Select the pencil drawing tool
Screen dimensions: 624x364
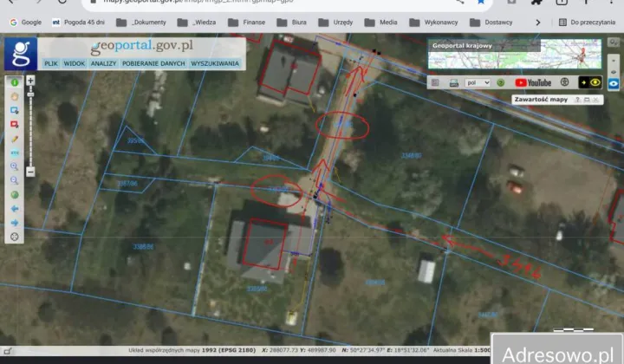click(15, 139)
